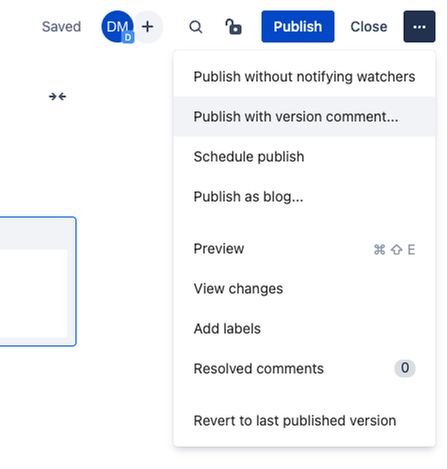Image resolution: width=447 pixels, height=469 pixels.
Task: Select View changes menu entry
Action: pyautogui.click(x=304, y=289)
